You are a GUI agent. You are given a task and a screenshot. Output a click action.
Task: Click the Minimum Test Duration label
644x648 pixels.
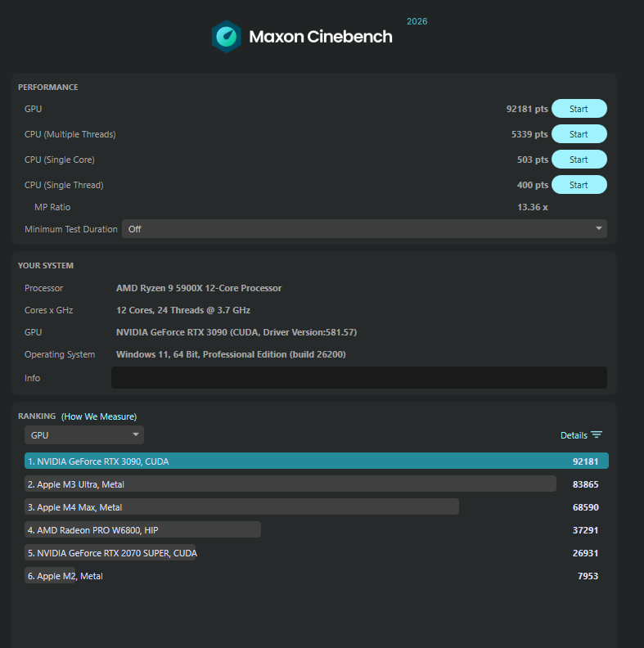[71, 229]
